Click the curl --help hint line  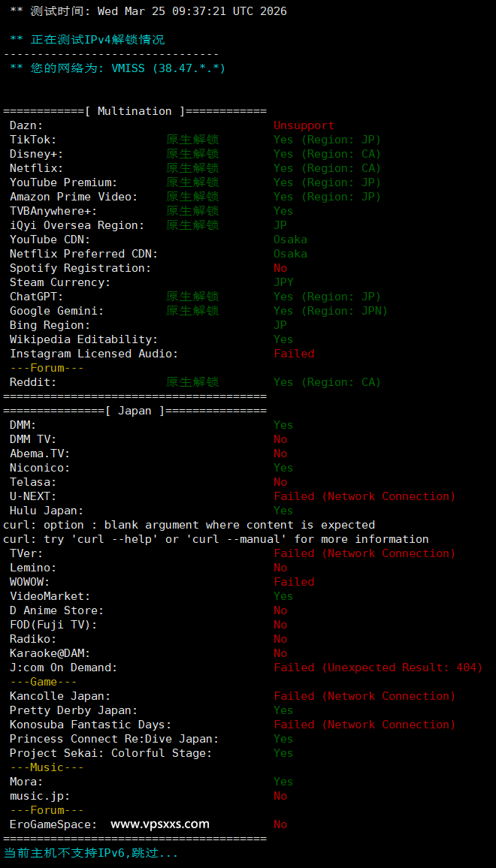click(x=216, y=539)
